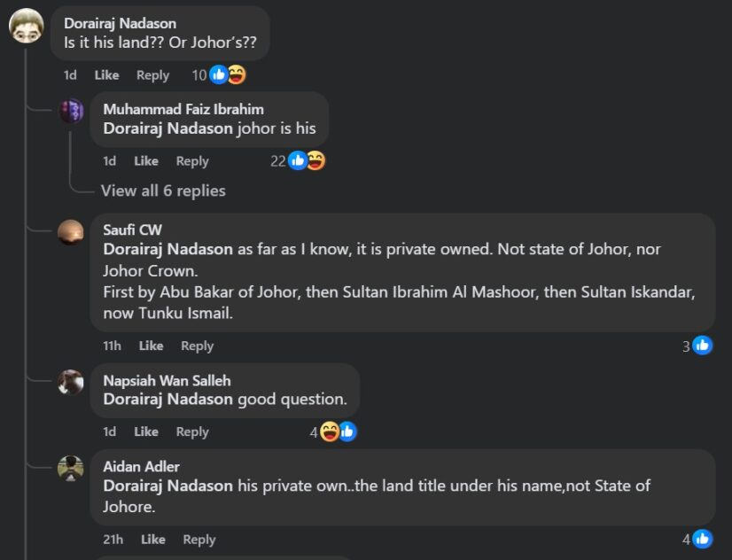Viewport: 732px width, 560px height.
Task: Like Saufi CW's reply
Action: 151,346
